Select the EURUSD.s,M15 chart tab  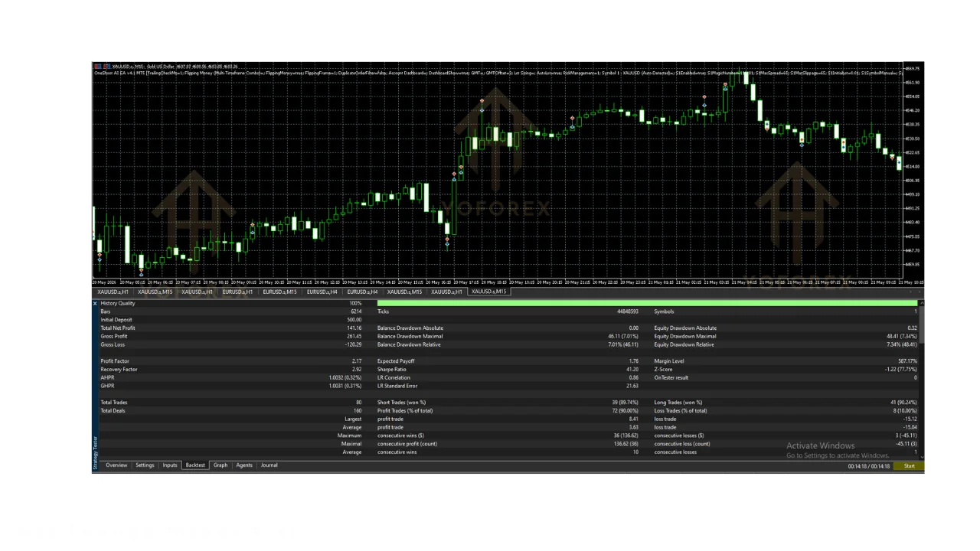[279, 292]
